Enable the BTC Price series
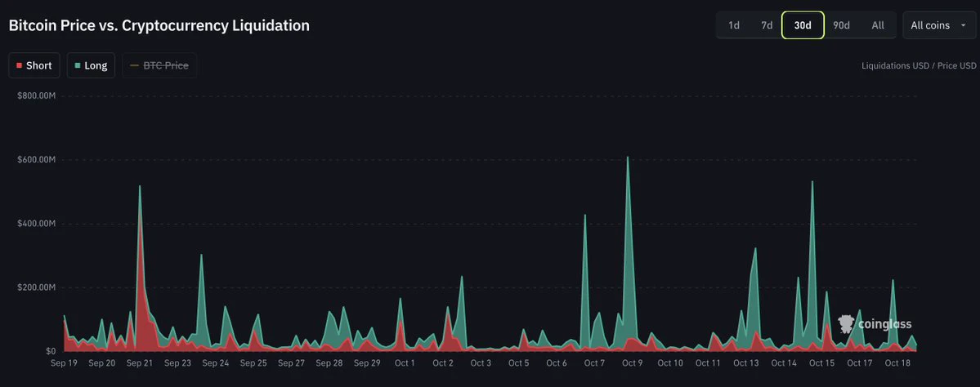 [159, 65]
